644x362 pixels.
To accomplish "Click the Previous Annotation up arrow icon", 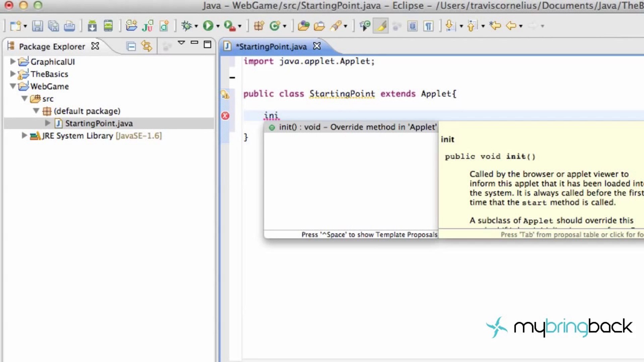I will pyautogui.click(x=472, y=26).
